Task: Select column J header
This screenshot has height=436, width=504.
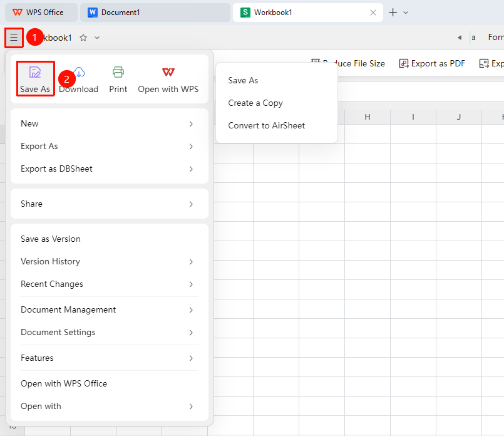Action: (459, 117)
